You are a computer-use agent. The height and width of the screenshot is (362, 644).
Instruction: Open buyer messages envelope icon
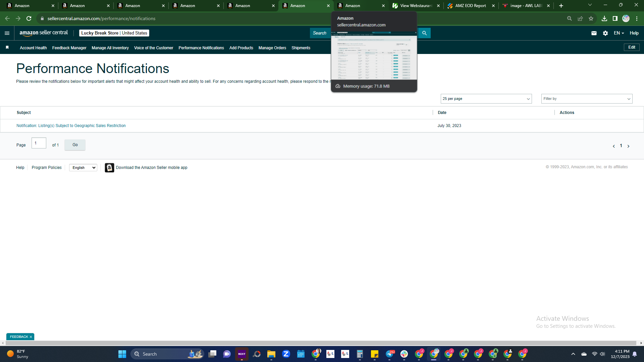point(594,33)
